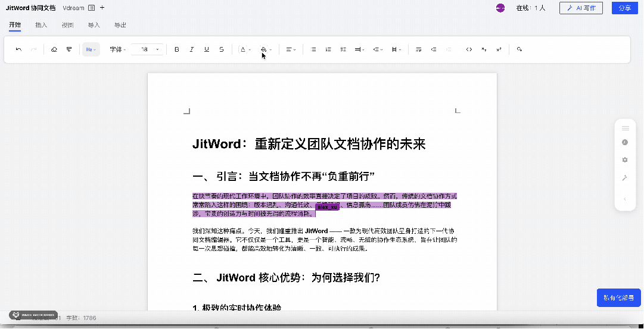Decrease the paragraph indent

coord(434,49)
